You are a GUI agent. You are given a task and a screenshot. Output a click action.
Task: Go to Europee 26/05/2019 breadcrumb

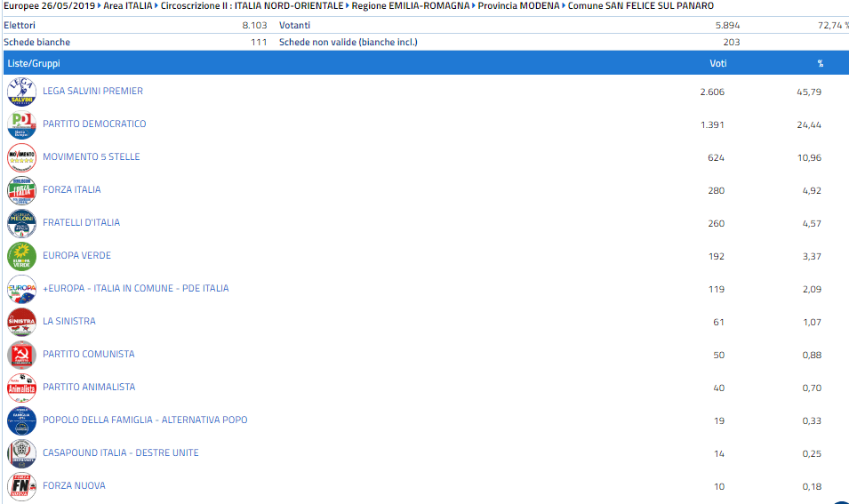49,6
